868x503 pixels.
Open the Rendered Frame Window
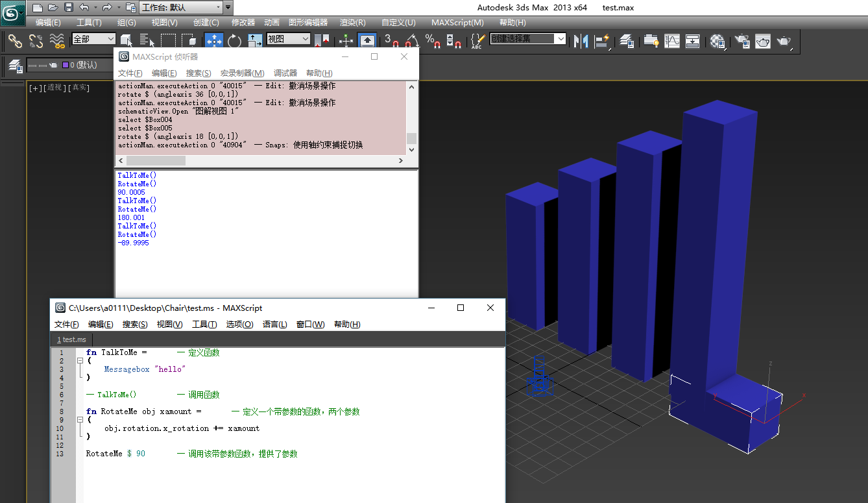[x=763, y=41]
